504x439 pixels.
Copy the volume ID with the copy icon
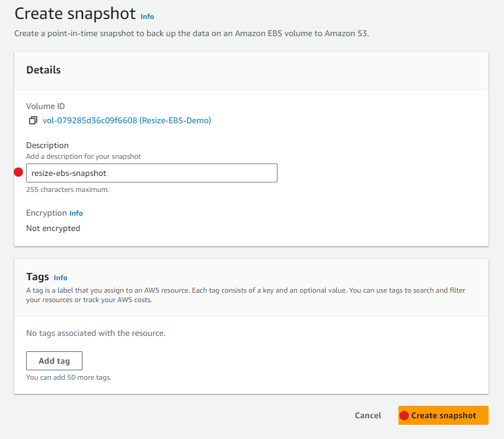point(33,120)
